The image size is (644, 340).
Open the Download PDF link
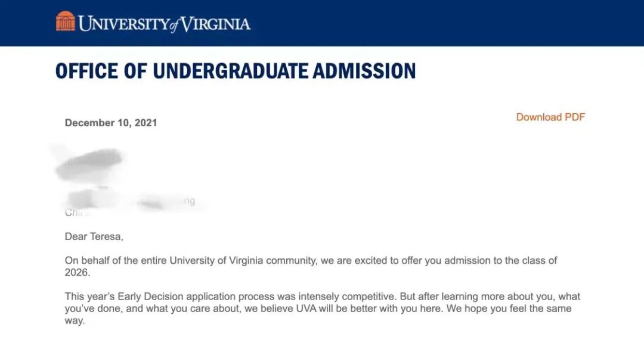pyautogui.click(x=550, y=117)
